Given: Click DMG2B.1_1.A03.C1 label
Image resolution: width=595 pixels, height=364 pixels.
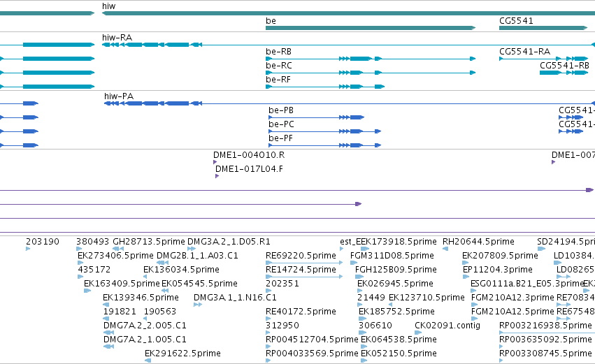Looking at the screenshot, I should [197, 256].
